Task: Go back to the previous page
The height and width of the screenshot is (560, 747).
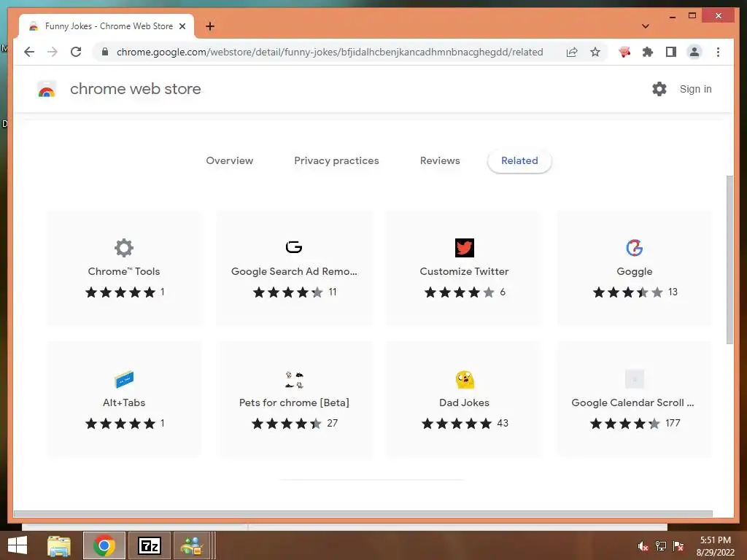Action: [x=29, y=52]
